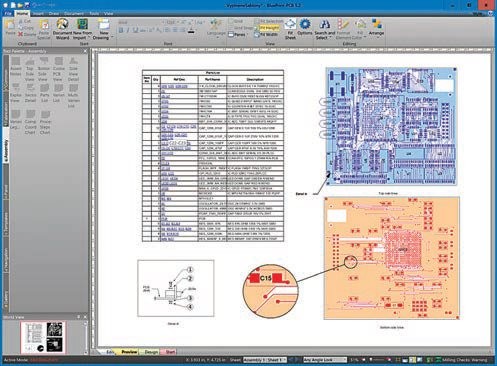Toggle Fit Height view option

point(266,28)
